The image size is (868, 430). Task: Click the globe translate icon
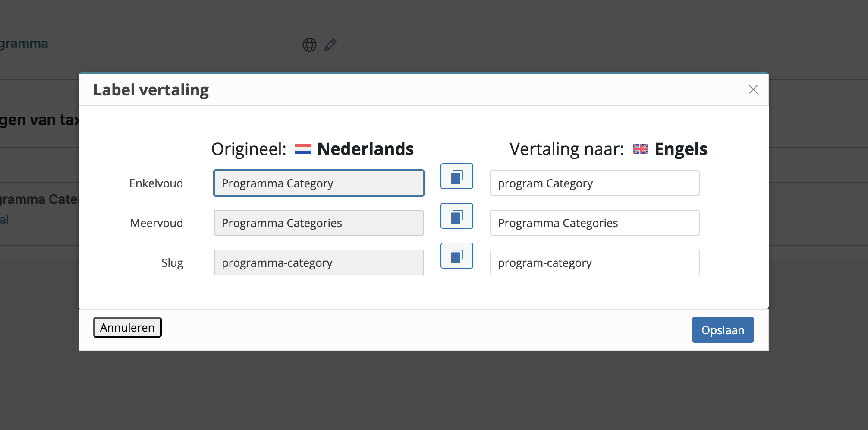tap(309, 45)
